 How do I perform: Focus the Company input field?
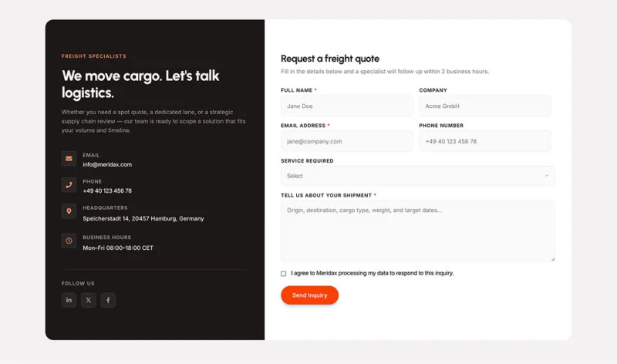coord(485,106)
